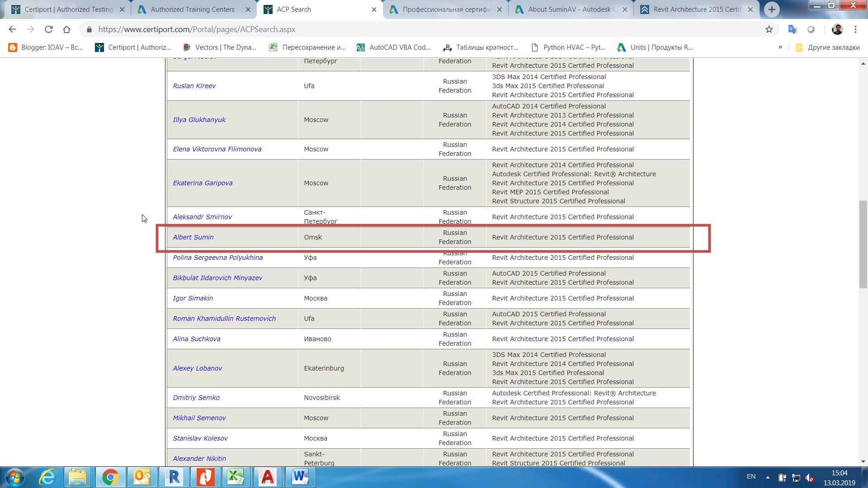Open Chrome three-dot menu
Image resolution: width=868 pixels, height=488 pixels.
855,29
